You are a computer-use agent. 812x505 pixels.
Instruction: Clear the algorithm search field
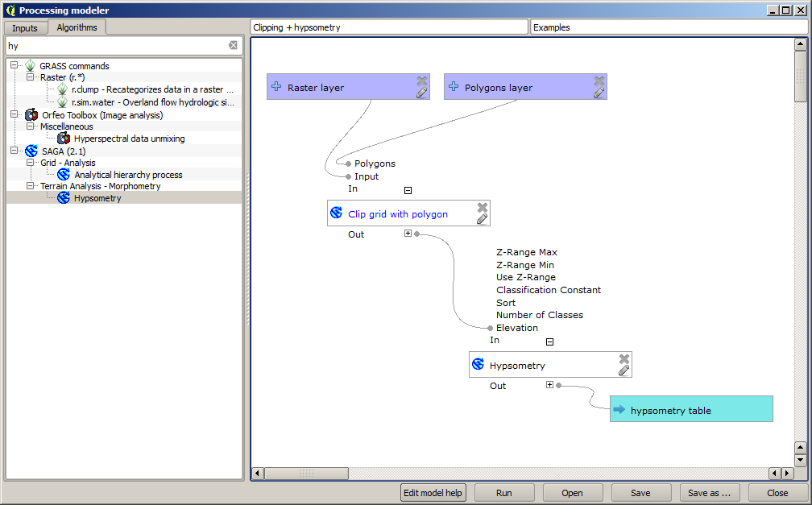[x=233, y=46]
